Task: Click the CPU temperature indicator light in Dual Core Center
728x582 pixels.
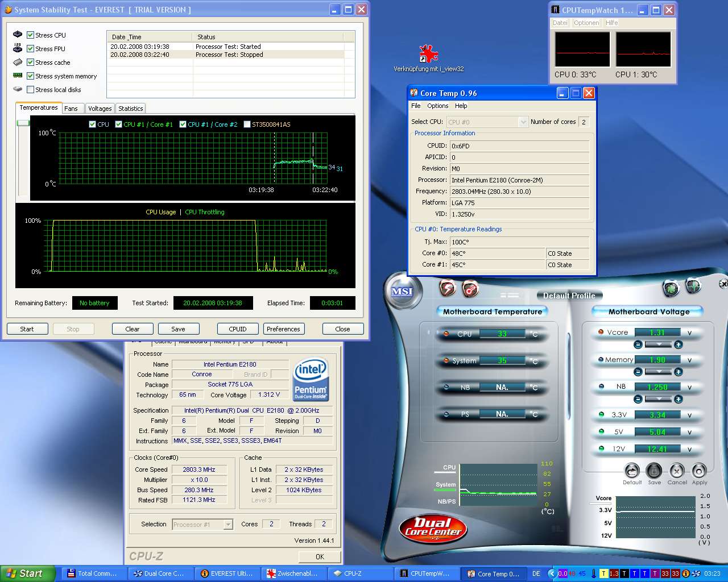Action: (446, 334)
